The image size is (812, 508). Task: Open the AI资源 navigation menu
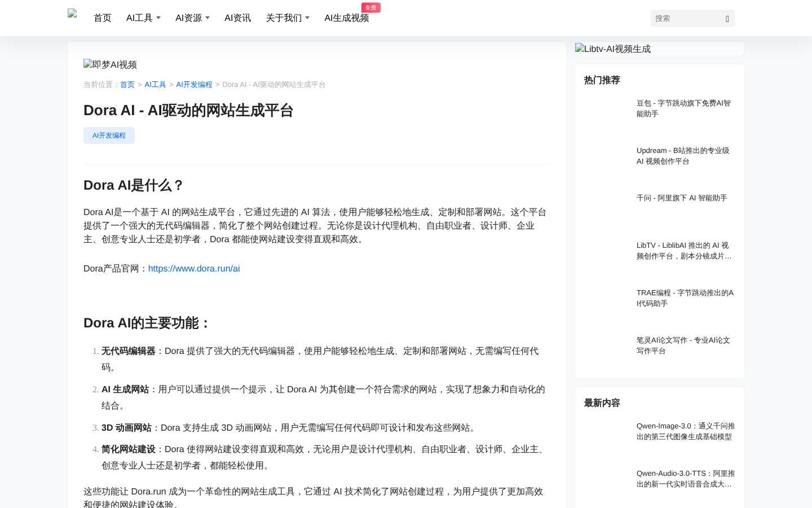188,18
